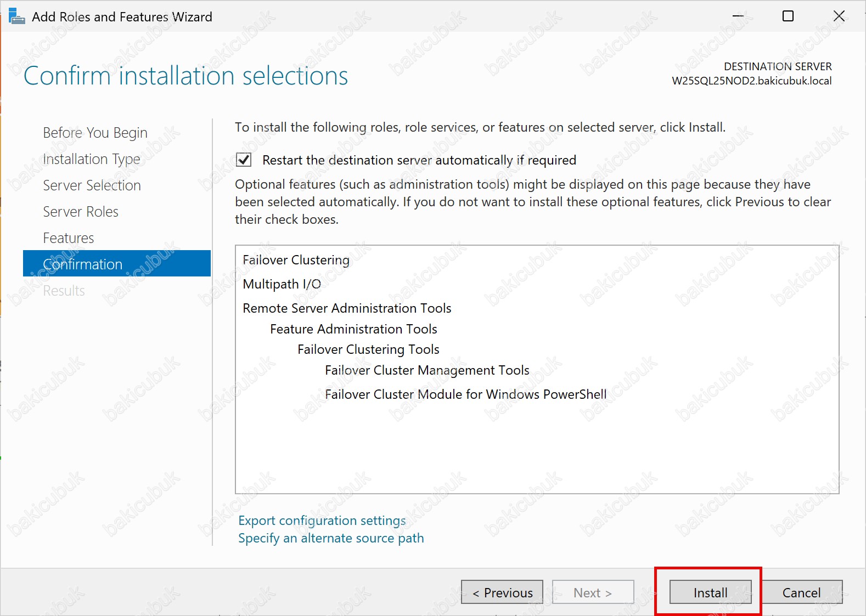This screenshot has width=866, height=616.
Task: Cancel the wizard
Action: click(801, 592)
